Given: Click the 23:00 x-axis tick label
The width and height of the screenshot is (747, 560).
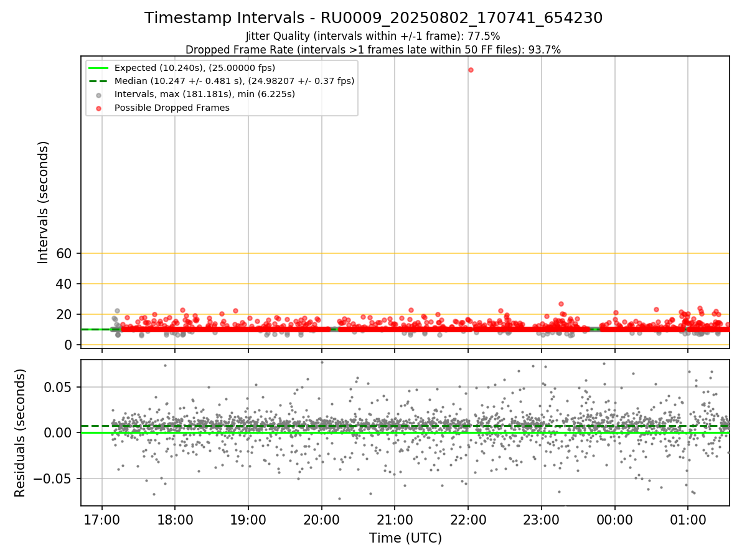Looking at the screenshot, I should tap(542, 519).
